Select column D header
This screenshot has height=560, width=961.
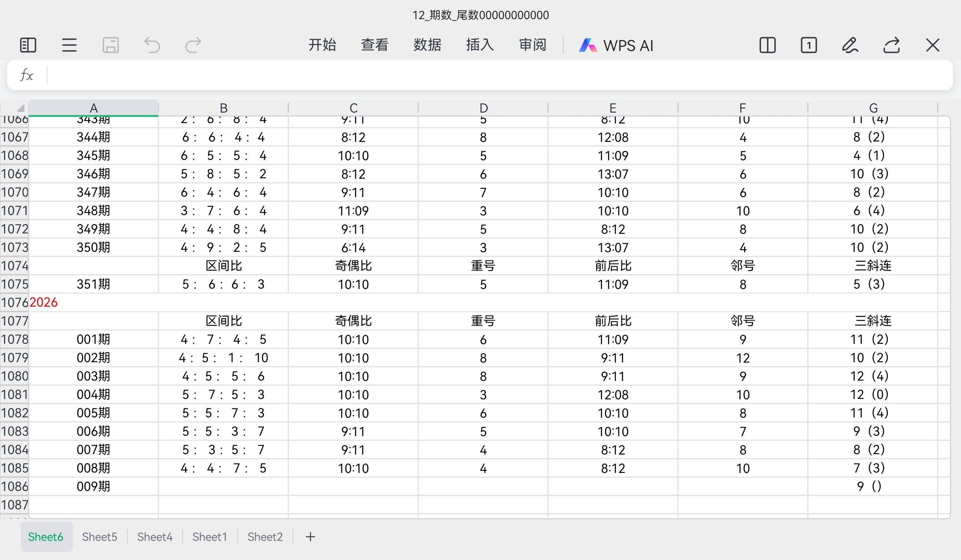(483, 108)
